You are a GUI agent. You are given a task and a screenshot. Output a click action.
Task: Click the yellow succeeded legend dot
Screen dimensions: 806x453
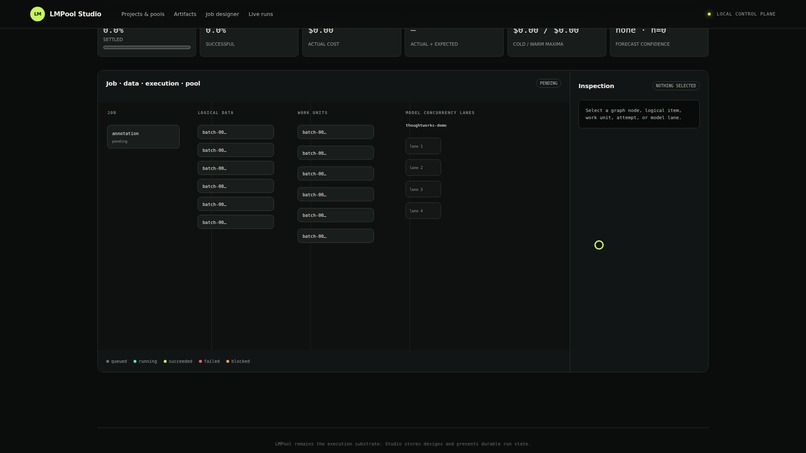pos(165,361)
